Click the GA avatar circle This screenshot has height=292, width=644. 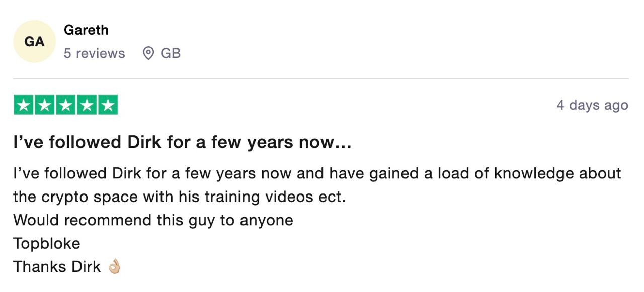[x=34, y=42]
